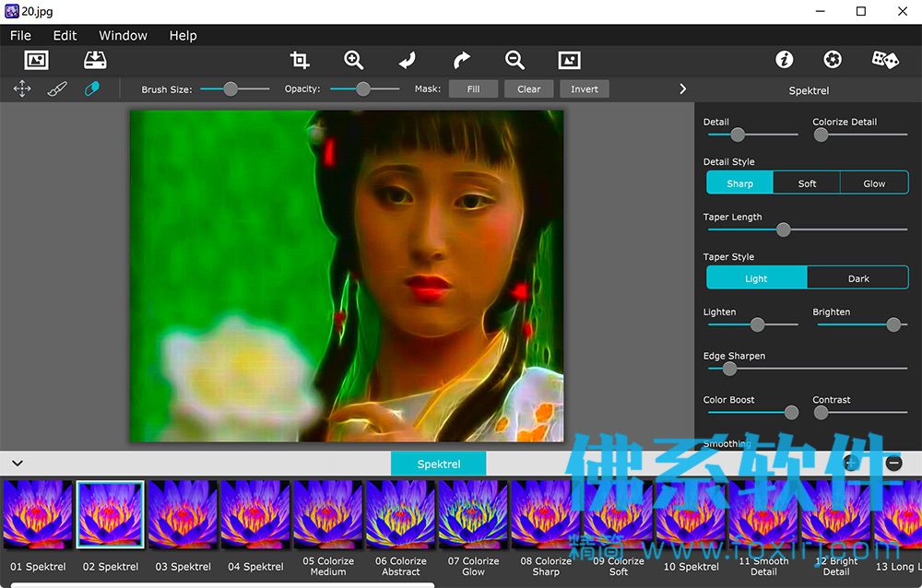Click the save image icon

pos(95,60)
